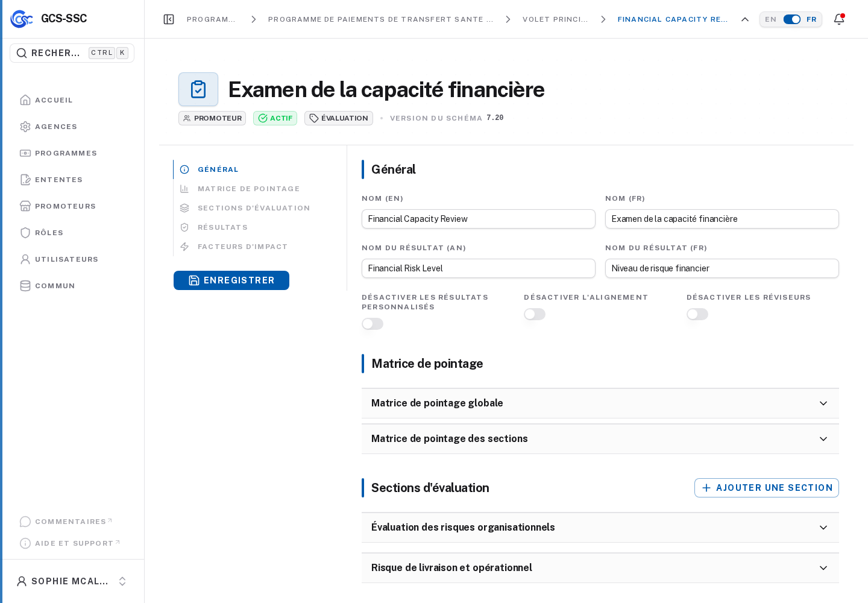Click the GCS-SSC logo icon
The width and height of the screenshot is (868, 603).
22,19
